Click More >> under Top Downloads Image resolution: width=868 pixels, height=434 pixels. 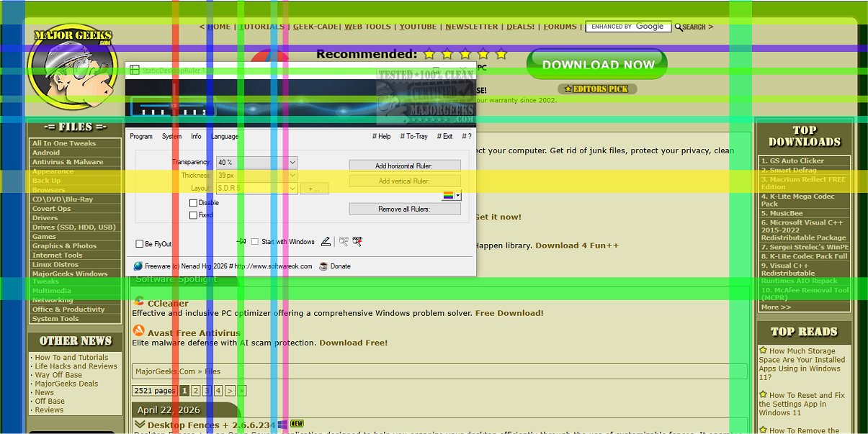pos(776,307)
